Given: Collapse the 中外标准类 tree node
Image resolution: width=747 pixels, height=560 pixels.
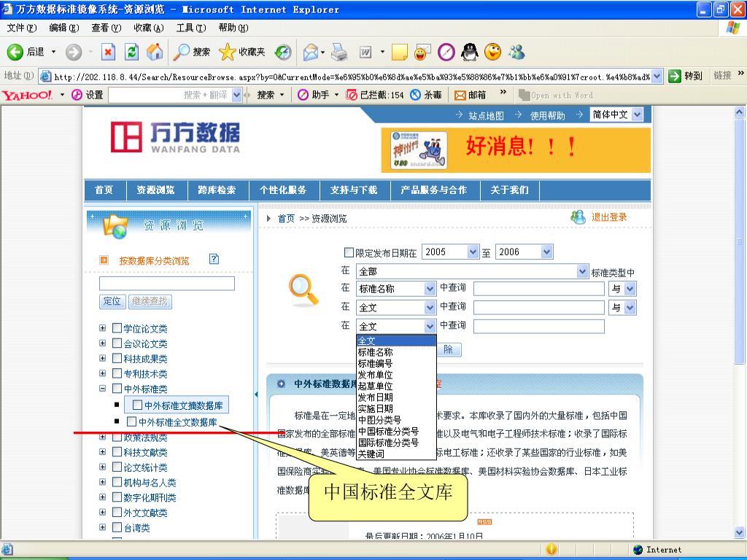Looking at the screenshot, I should (x=102, y=388).
